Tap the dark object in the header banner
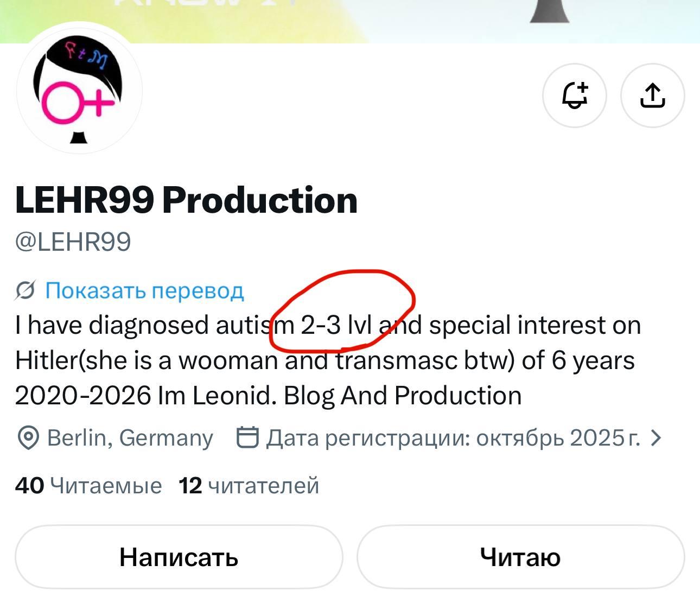 coord(549,11)
